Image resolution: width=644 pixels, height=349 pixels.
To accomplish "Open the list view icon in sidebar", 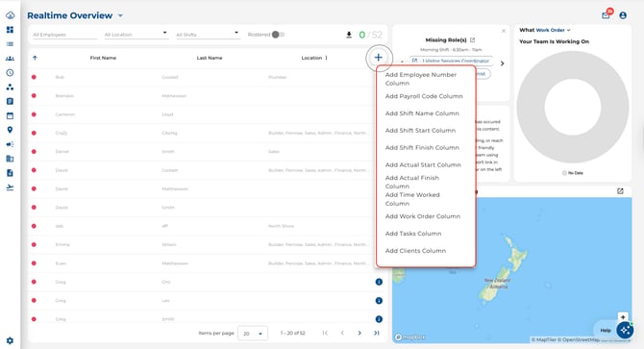I will (11, 44).
